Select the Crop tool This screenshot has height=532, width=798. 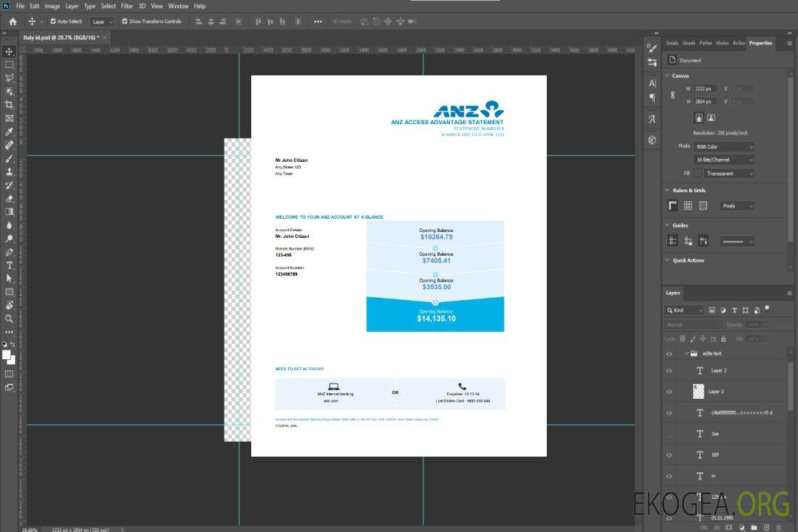(x=9, y=105)
